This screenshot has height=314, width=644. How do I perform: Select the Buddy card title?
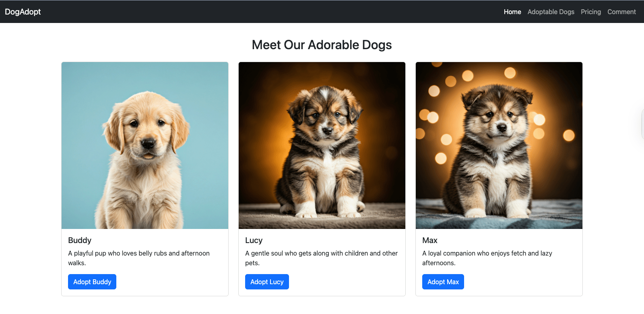(79, 240)
